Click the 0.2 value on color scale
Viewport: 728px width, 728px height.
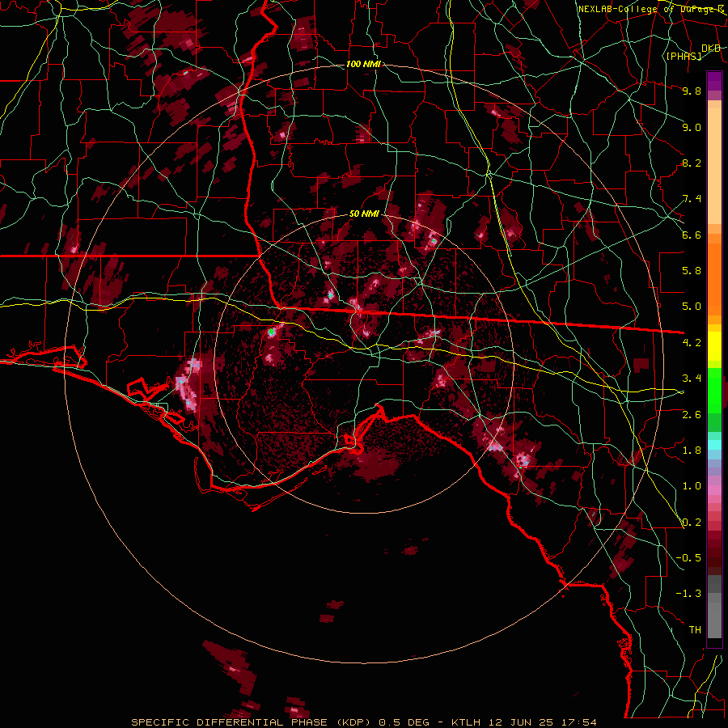tap(692, 523)
